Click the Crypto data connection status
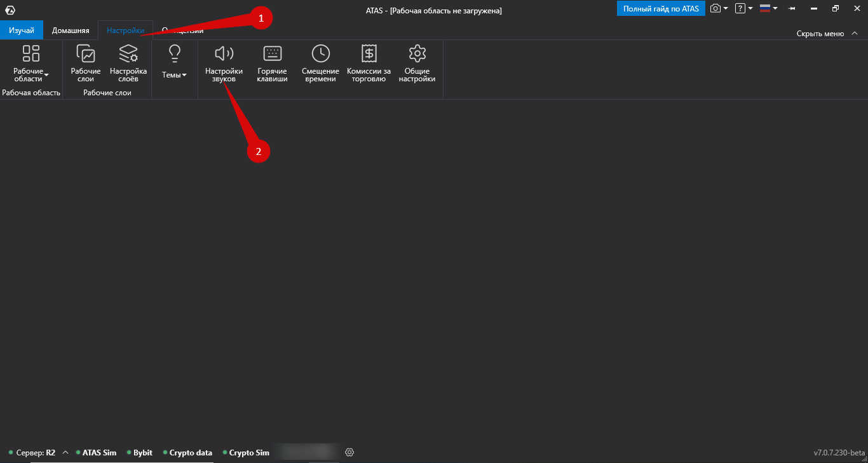 187,453
